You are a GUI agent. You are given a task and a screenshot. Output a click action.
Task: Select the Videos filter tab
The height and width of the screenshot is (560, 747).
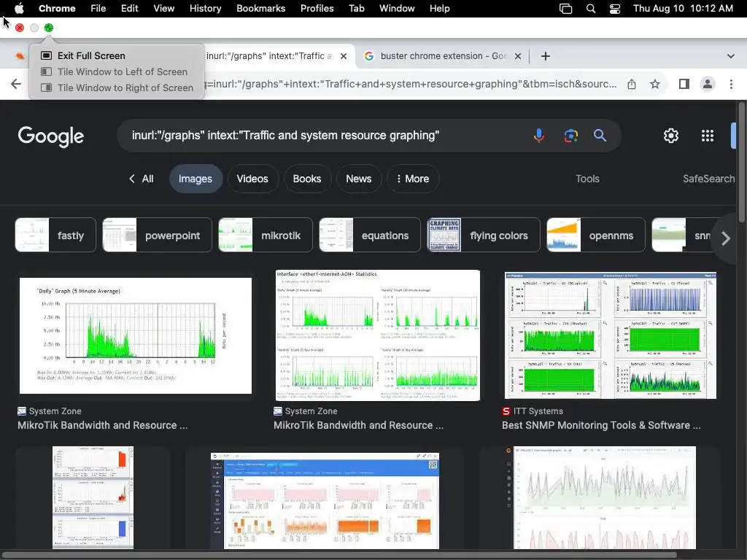[x=252, y=179]
